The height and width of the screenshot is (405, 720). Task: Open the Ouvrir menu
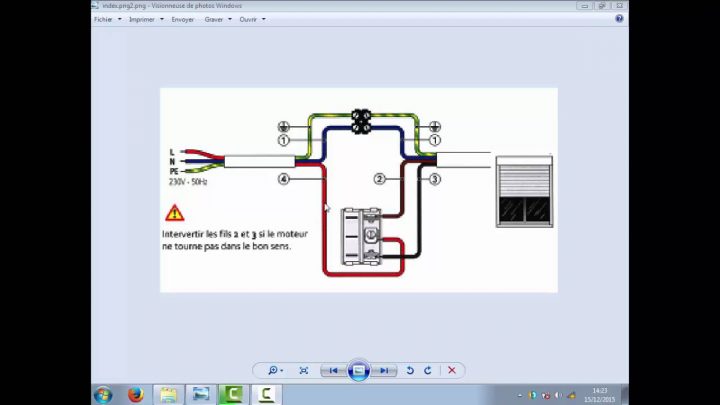click(251, 19)
